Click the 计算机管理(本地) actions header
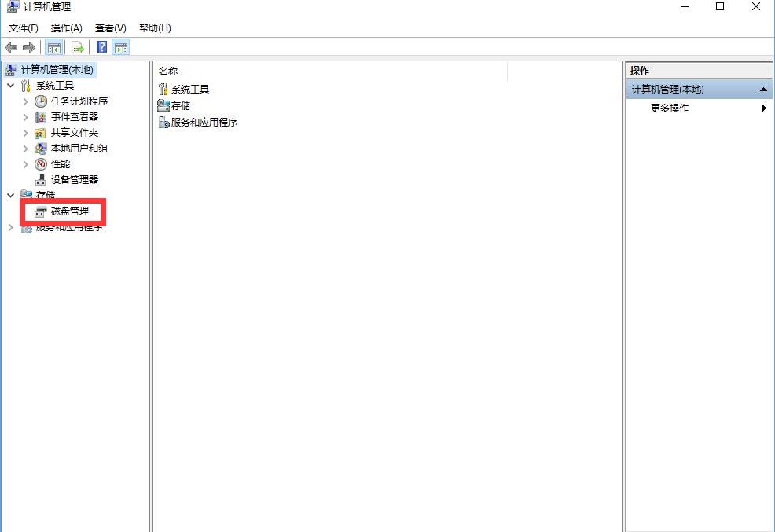775x532 pixels. coord(699,90)
